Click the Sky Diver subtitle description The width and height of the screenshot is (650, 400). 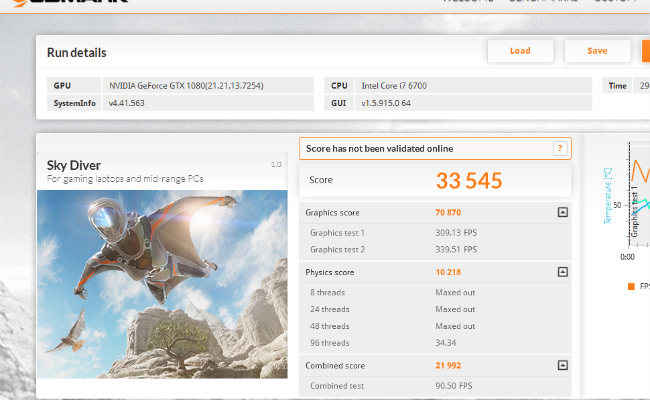(125, 179)
